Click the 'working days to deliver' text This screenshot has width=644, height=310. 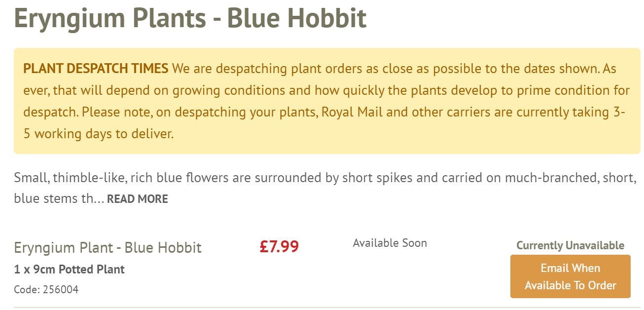point(104,134)
